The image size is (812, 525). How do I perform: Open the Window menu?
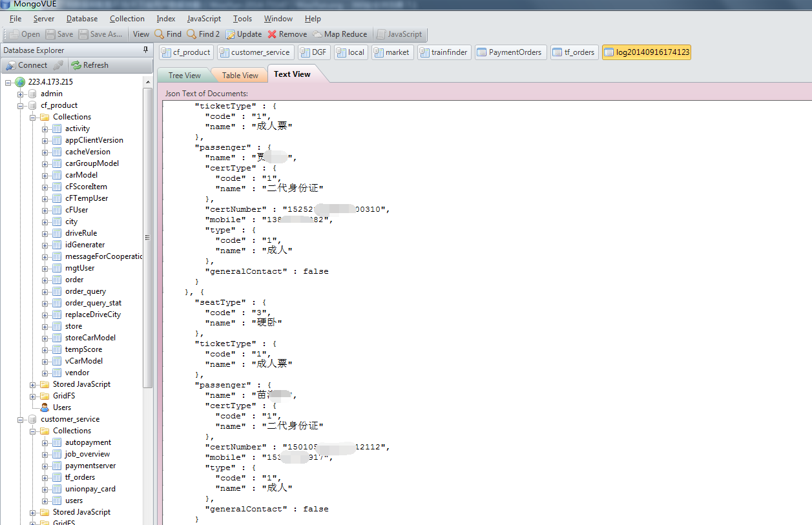pyautogui.click(x=278, y=19)
